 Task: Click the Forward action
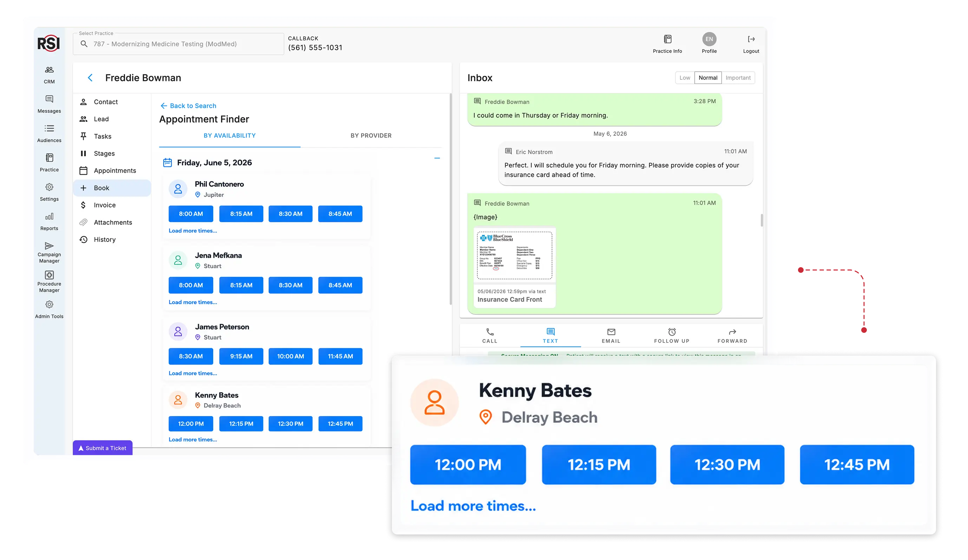pos(732,336)
